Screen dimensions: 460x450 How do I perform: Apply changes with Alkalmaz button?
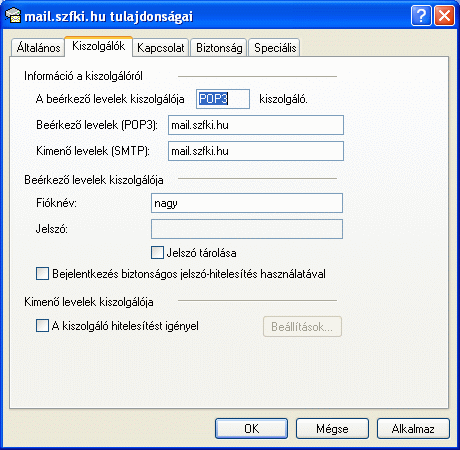click(x=413, y=429)
